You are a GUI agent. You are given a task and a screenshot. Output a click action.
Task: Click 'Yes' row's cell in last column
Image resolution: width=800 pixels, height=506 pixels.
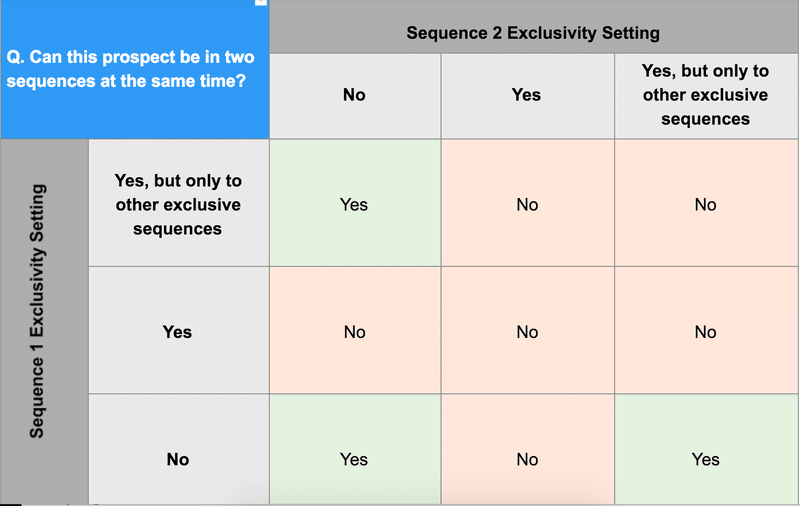(706, 330)
